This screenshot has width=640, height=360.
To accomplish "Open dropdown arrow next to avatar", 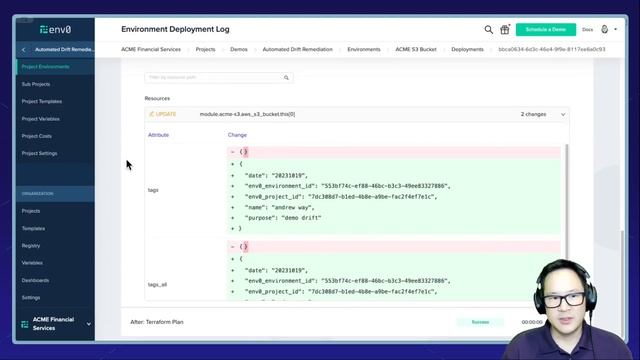I will tap(616, 29).
